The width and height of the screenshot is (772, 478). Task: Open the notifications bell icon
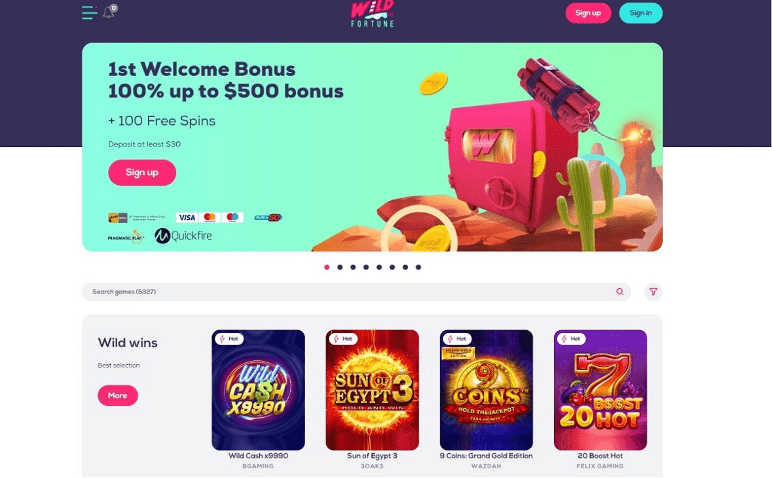pyautogui.click(x=110, y=11)
